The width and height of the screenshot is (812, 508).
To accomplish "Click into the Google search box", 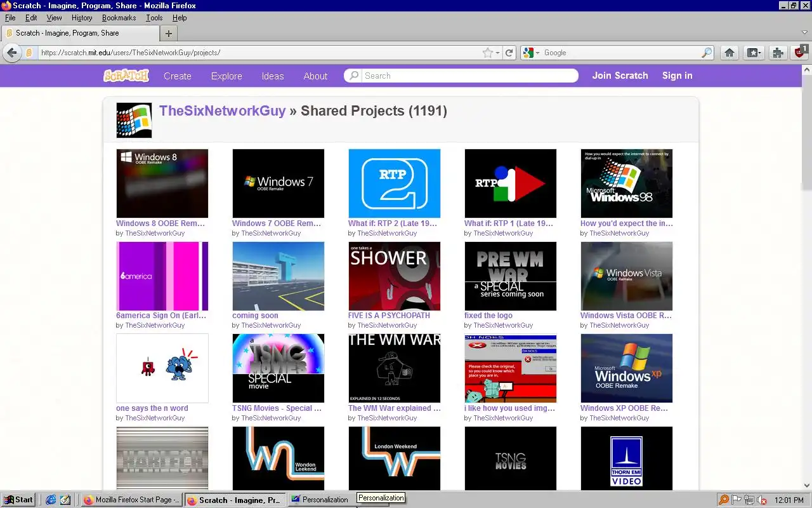I will [621, 53].
